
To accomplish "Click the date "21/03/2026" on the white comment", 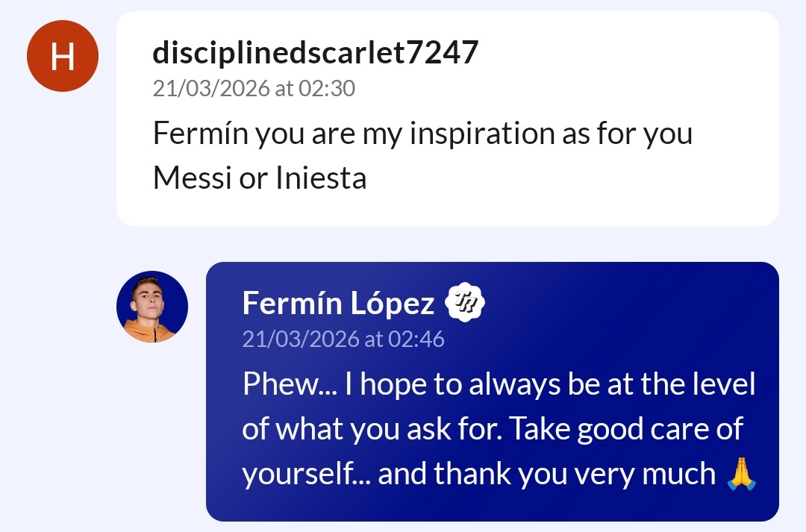I will click(x=210, y=89).
